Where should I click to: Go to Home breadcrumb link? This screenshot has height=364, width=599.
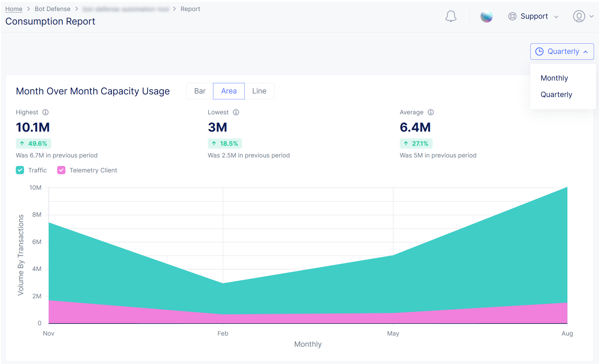click(14, 9)
